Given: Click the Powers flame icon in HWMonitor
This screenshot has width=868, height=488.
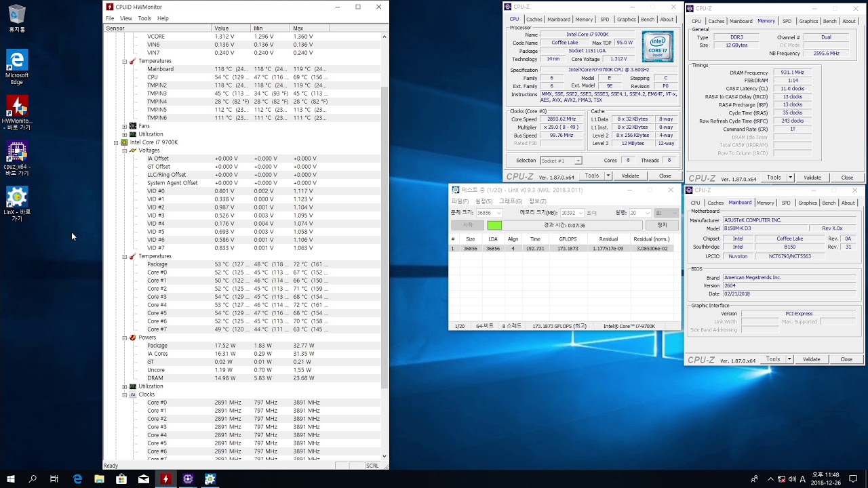Looking at the screenshot, I should 133,338.
